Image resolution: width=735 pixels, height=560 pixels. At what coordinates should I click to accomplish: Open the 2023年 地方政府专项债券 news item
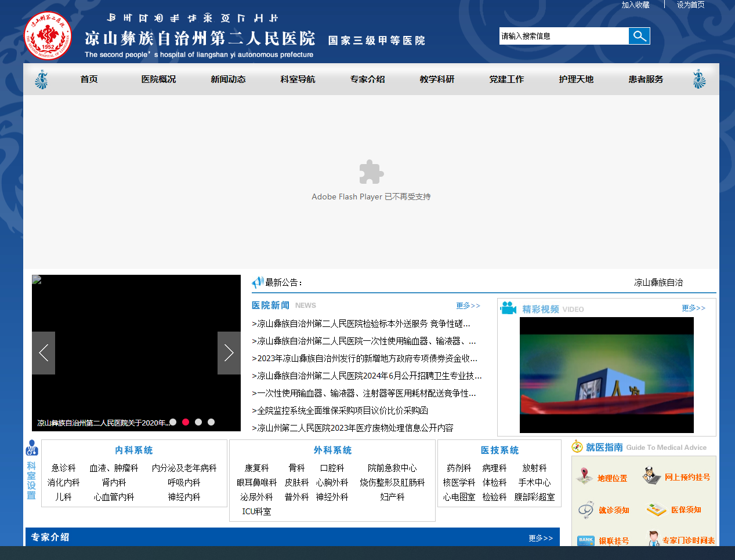pyautogui.click(x=365, y=358)
